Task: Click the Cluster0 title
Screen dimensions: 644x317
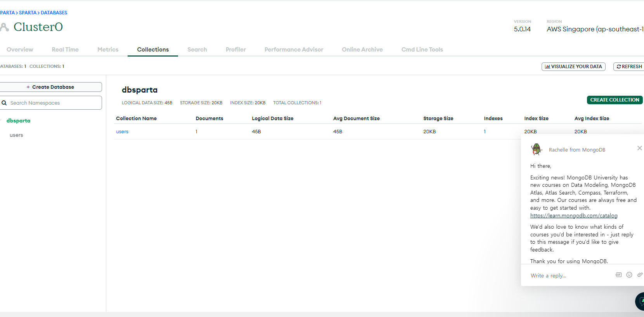Action: point(38,27)
